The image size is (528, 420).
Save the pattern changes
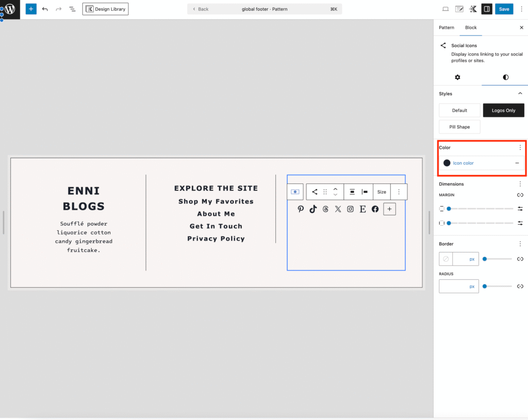click(x=504, y=9)
